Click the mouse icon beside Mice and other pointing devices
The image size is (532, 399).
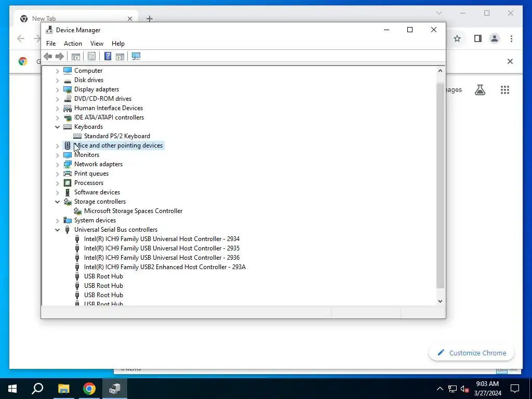click(x=68, y=145)
